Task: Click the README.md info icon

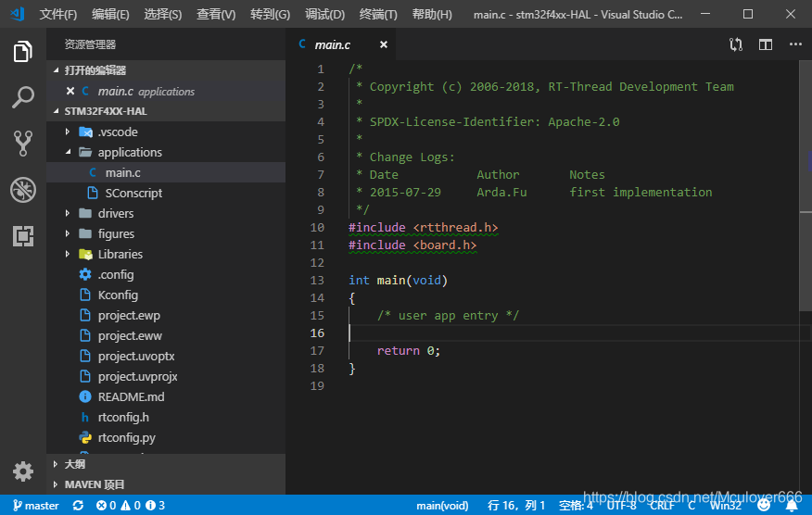Action: coord(85,397)
